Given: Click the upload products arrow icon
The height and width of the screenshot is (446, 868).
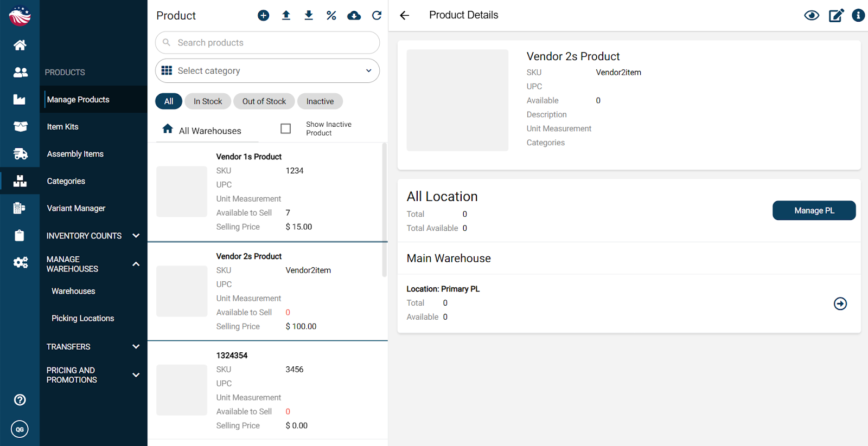Looking at the screenshot, I should [286, 16].
